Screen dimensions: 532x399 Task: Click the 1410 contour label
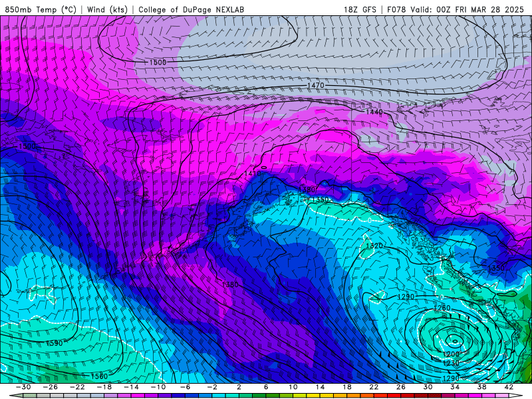coord(253,174)
